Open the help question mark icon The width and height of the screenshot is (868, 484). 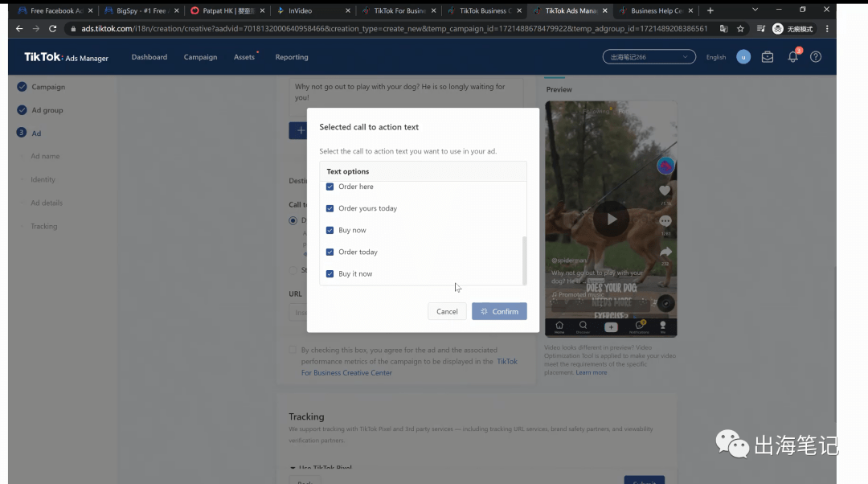[x=816, y=57]
